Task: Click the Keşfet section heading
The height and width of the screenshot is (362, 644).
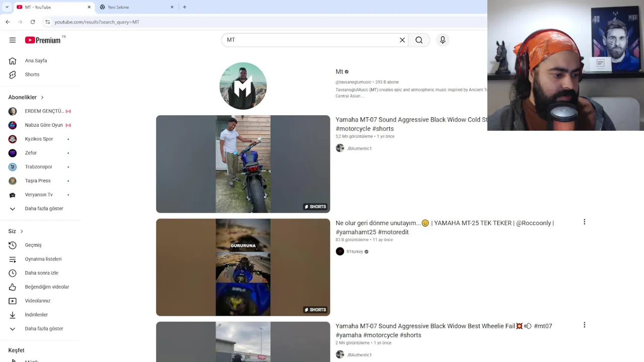Action: coord(16,350)
